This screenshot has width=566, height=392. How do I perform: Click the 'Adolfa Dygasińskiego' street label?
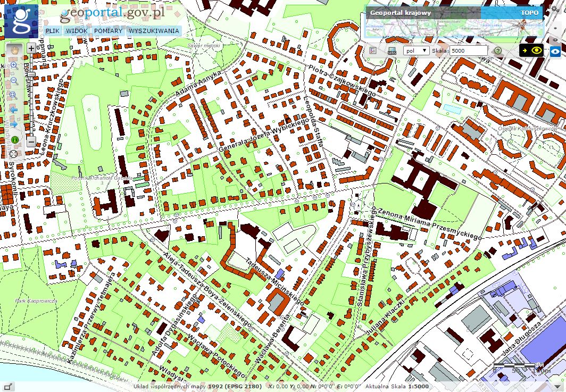[174, 325]
